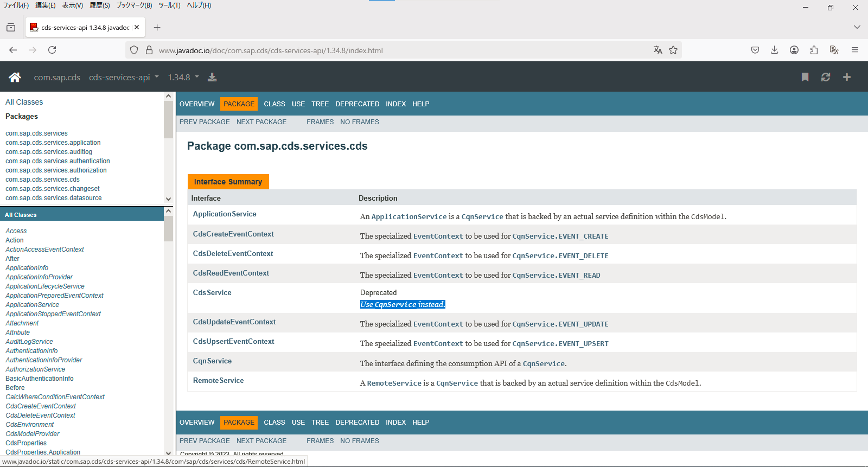Open the translate page icon
Screen dimensions: 868x467
tap(658, 50)
